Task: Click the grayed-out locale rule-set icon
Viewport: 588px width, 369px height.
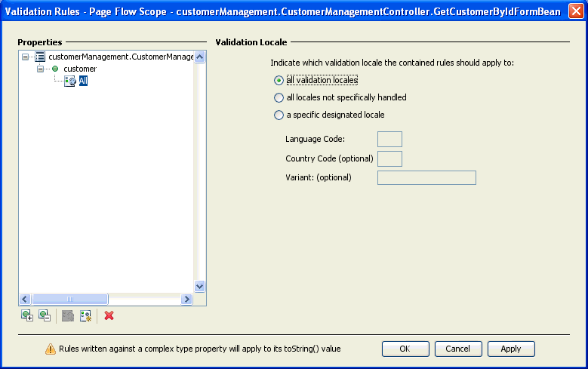Action: 68,315
